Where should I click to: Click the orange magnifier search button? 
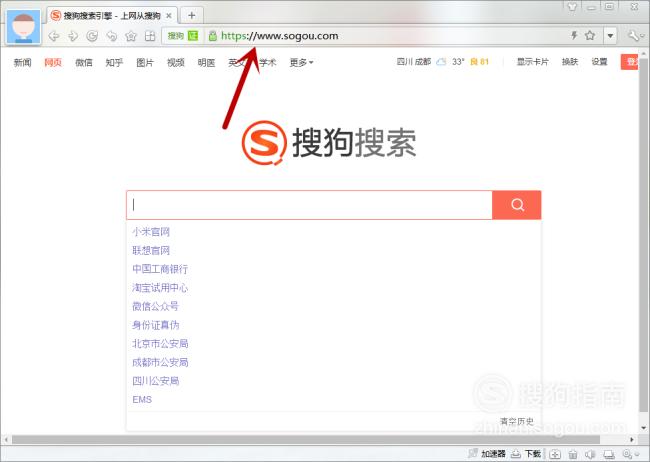click(x=517, y=205)
